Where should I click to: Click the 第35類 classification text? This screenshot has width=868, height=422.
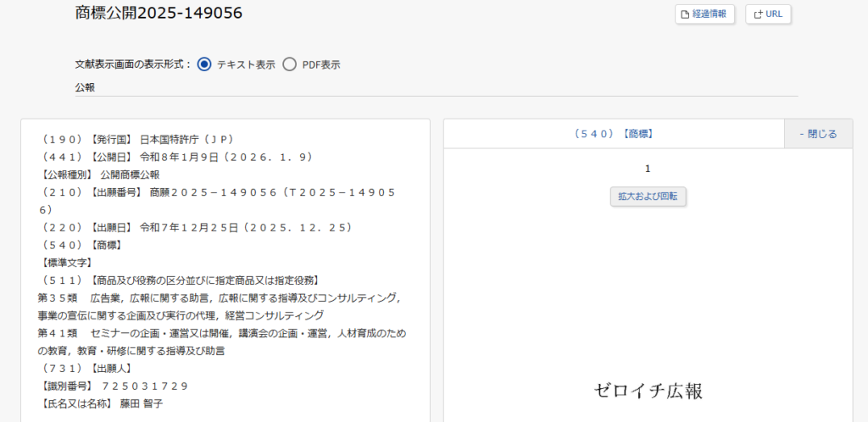[x=58, y=297]
